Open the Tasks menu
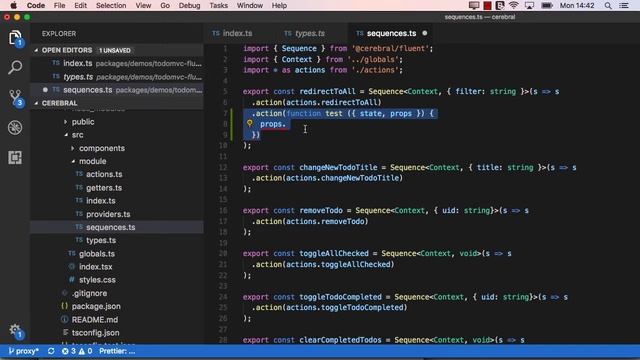Screen dimensions: 640x360 coord(219,6)
